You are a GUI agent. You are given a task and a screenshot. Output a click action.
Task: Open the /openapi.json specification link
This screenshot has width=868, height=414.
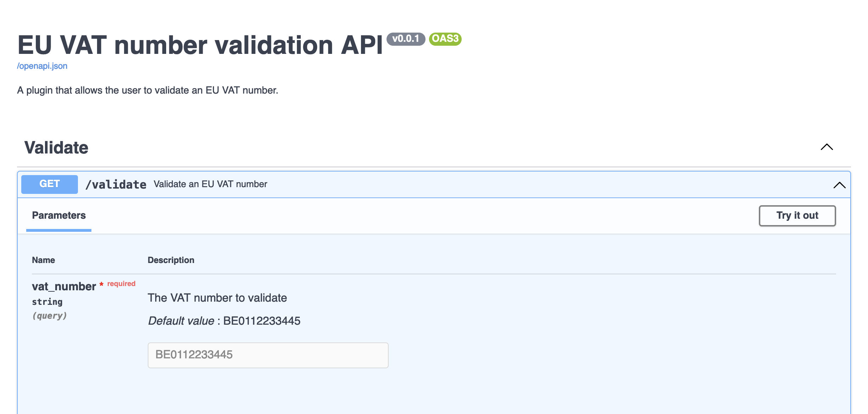tap(42, 66)
